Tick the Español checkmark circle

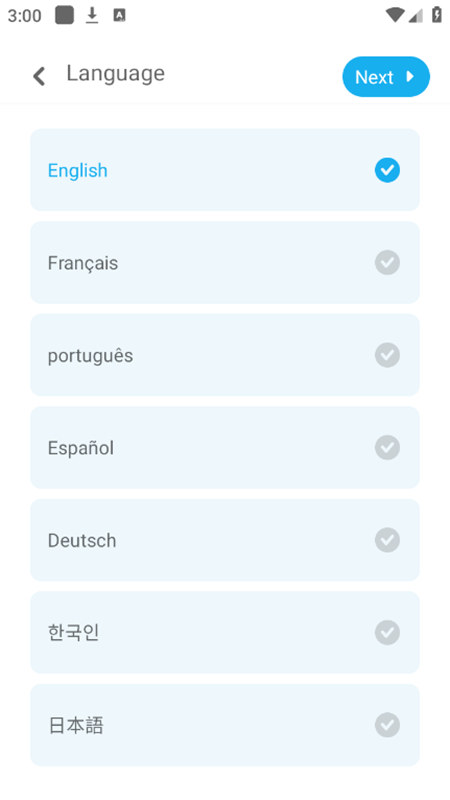387,447
